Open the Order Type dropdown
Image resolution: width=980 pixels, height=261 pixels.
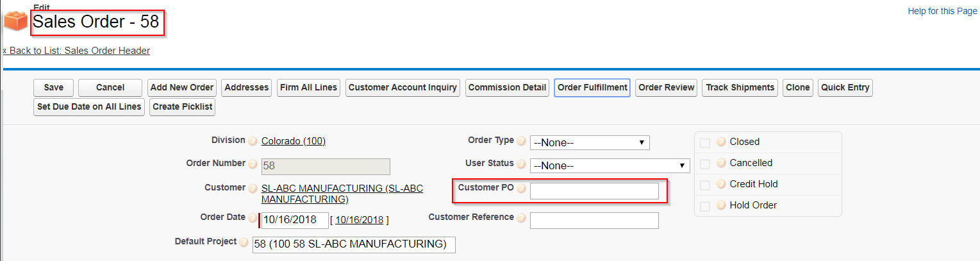tap(590, 142)
